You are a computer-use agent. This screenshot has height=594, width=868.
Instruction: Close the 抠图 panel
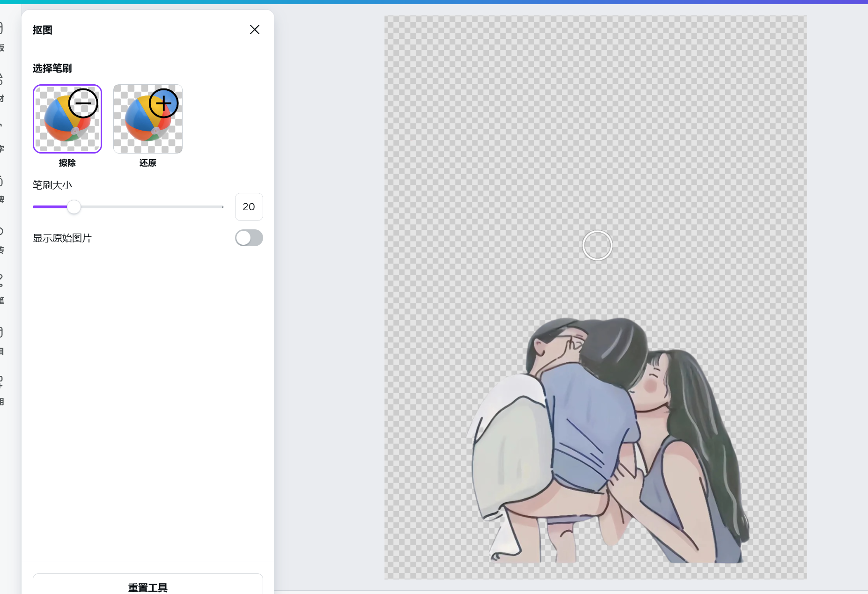click(254, 29)
